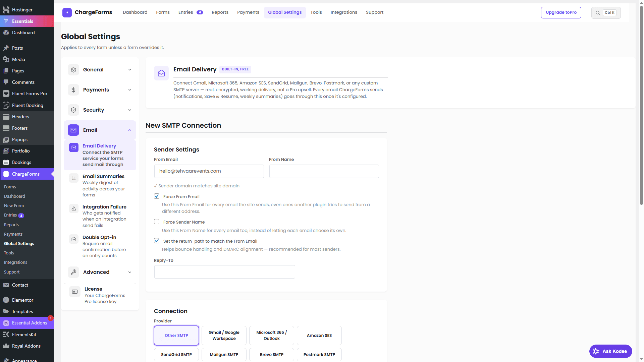Click the Email envelope icon in settings sidebar
Screen dimensions: 644x362
coord(73,130)
